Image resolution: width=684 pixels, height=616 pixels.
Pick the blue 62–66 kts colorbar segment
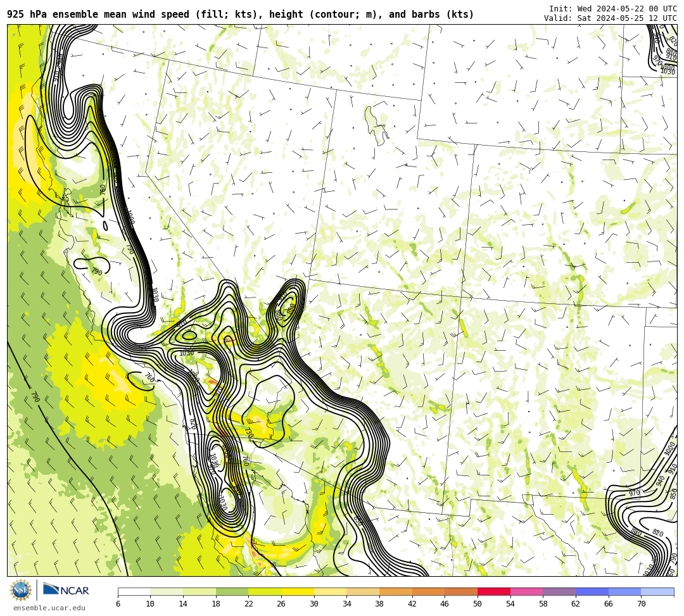pos(592,591)
